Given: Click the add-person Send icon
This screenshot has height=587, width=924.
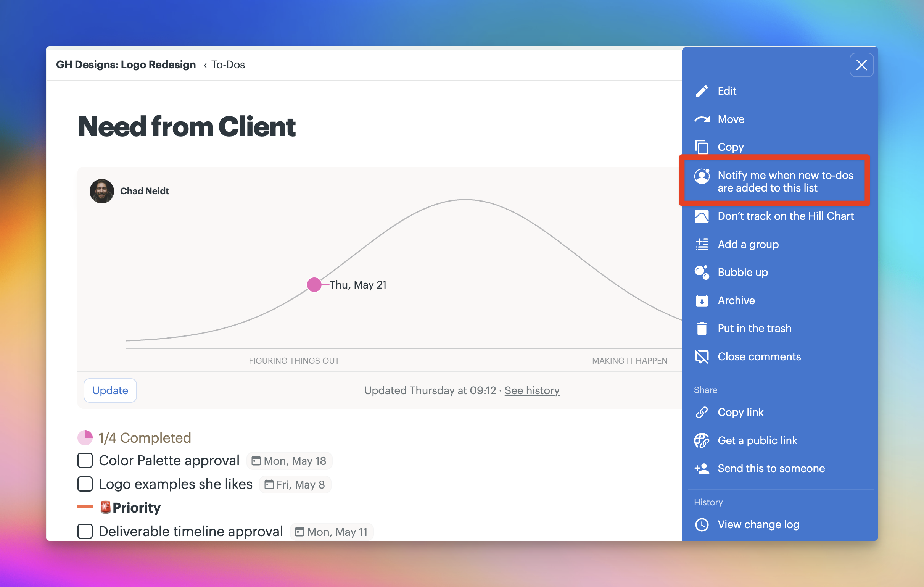Looking at the screenshot, I should point(702,469).
